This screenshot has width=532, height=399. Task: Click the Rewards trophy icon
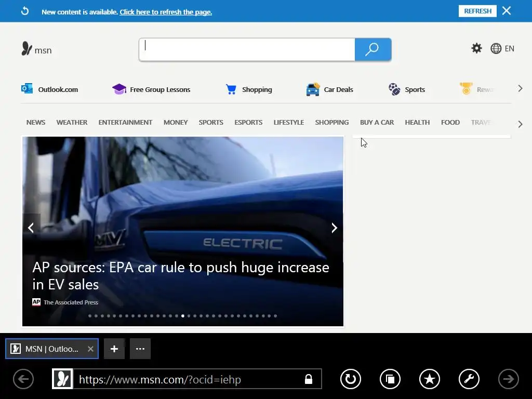click(x=466, y=88)
